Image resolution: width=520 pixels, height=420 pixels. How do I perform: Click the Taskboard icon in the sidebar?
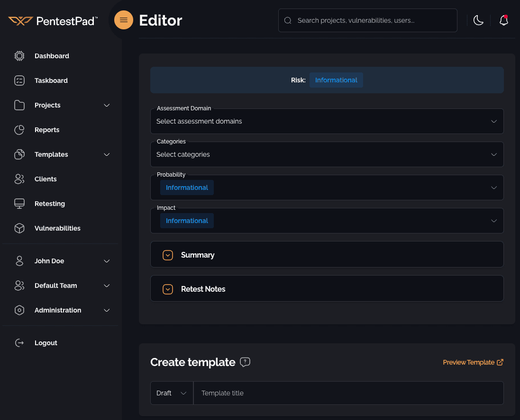click(19, 80)
